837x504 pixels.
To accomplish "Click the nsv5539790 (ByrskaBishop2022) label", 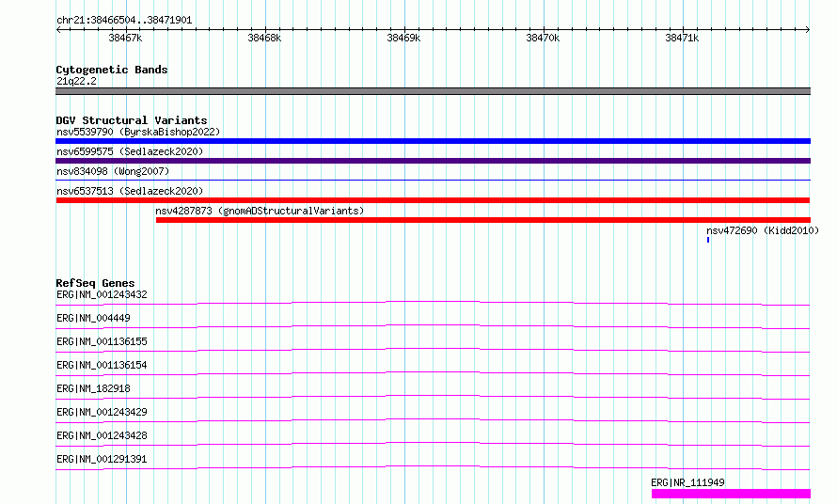I will [x=138, y=132].
